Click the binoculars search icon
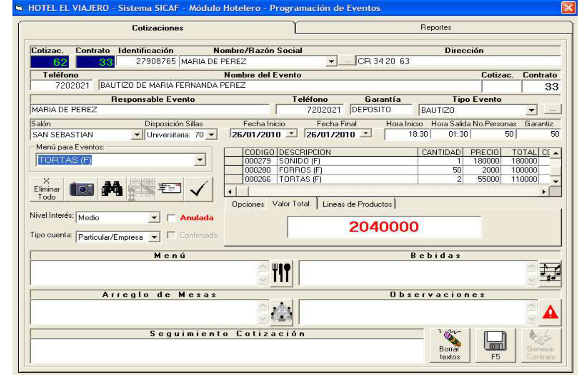The height and width of the screenshot is (381, 588). (x=112, y=189)
